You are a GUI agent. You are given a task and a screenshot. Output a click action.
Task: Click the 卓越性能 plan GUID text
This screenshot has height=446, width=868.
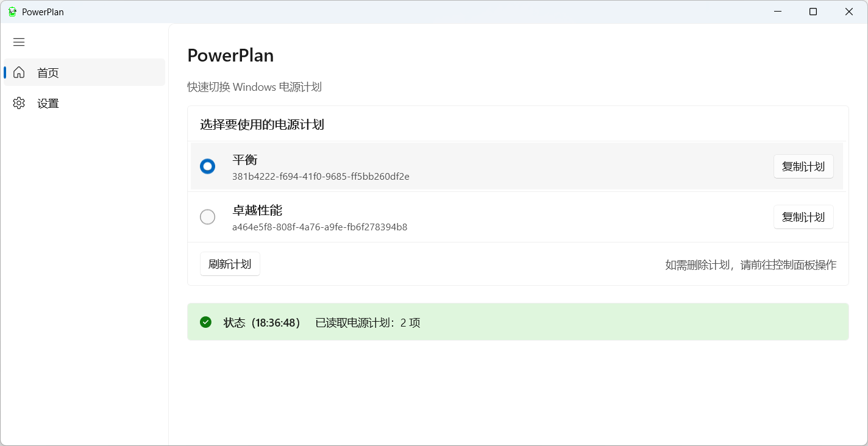click(319, 227)
